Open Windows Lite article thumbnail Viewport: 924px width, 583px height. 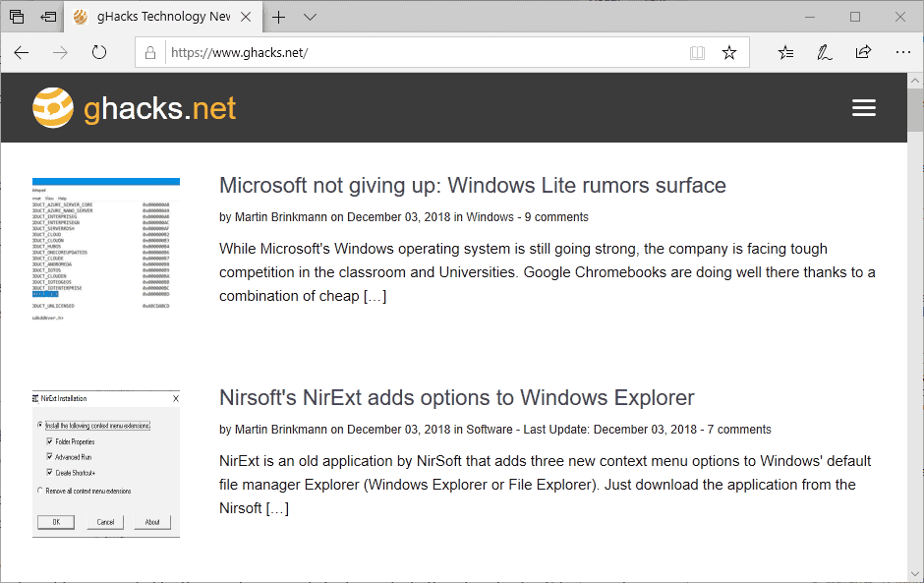(106, 249)
